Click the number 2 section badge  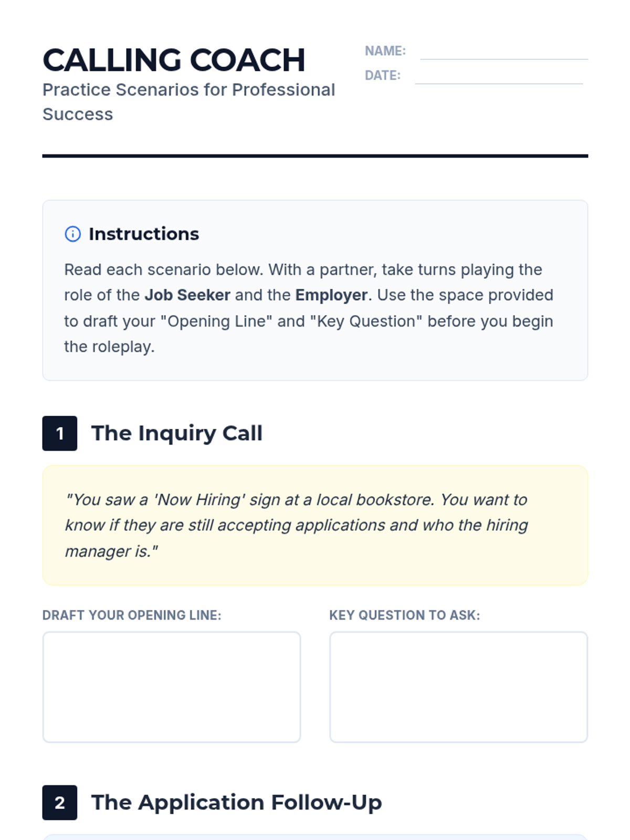point(60,802)
